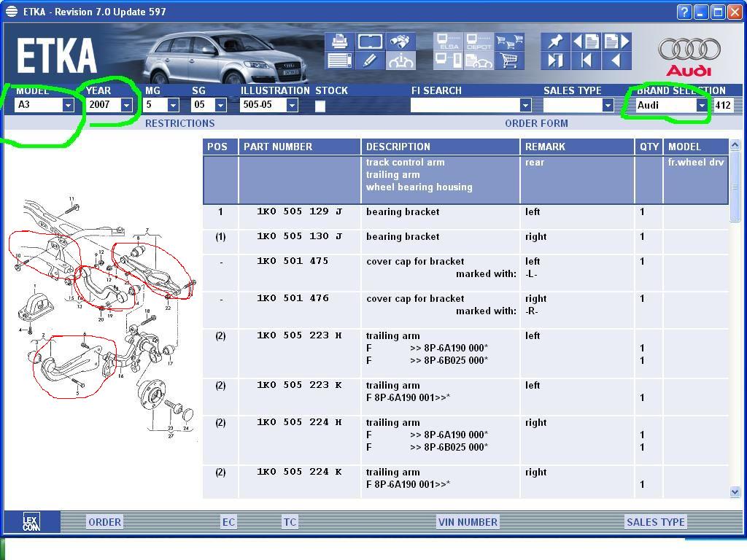Click the QTY column header
Viewport: 747px width, 560px height.
(x=649, y=147)
